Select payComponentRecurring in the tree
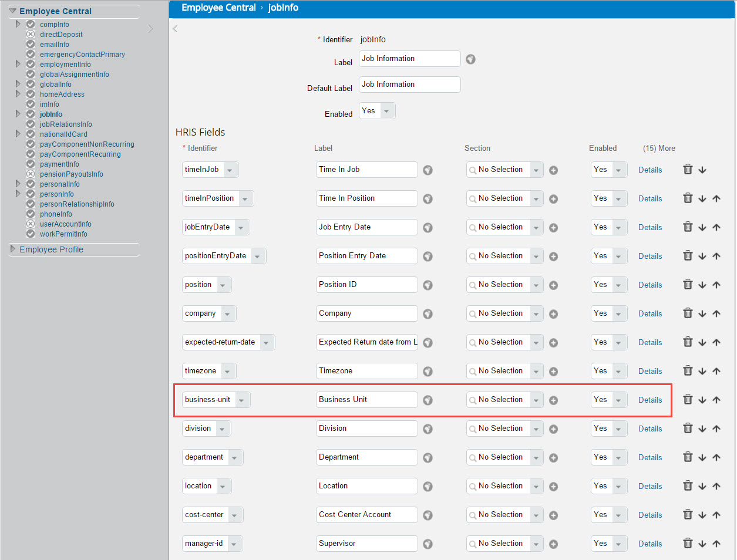The image size is (737, 560). click(80, 154)
